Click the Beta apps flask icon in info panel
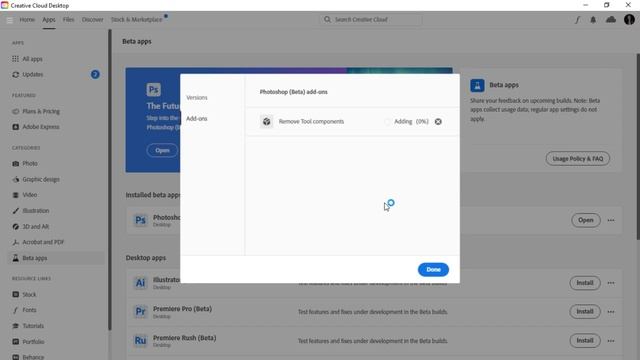Screen dimensions: 640x360 (x=477, y=85)
